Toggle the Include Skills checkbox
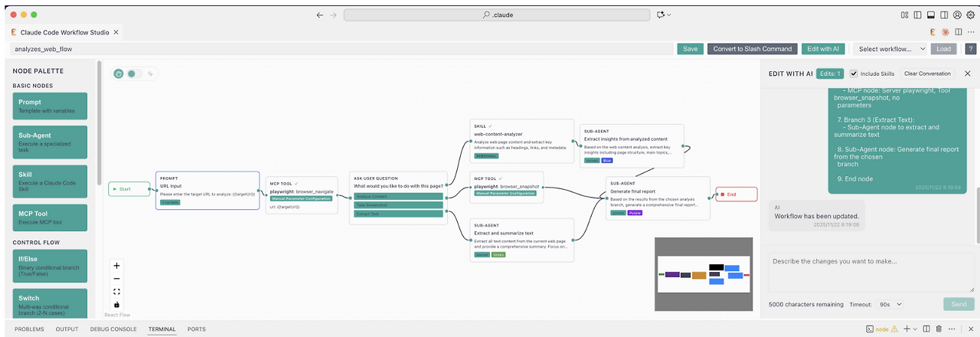980x337 pixels. [853, 74]
